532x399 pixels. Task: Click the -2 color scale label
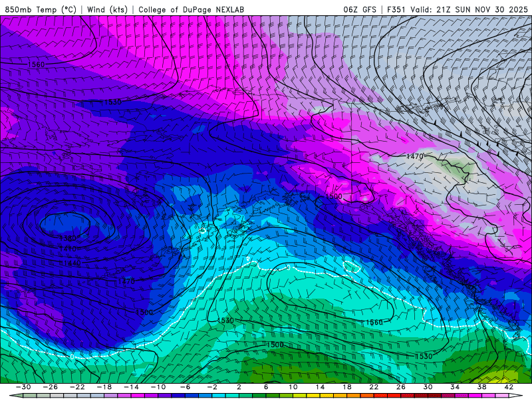[212, 387]
